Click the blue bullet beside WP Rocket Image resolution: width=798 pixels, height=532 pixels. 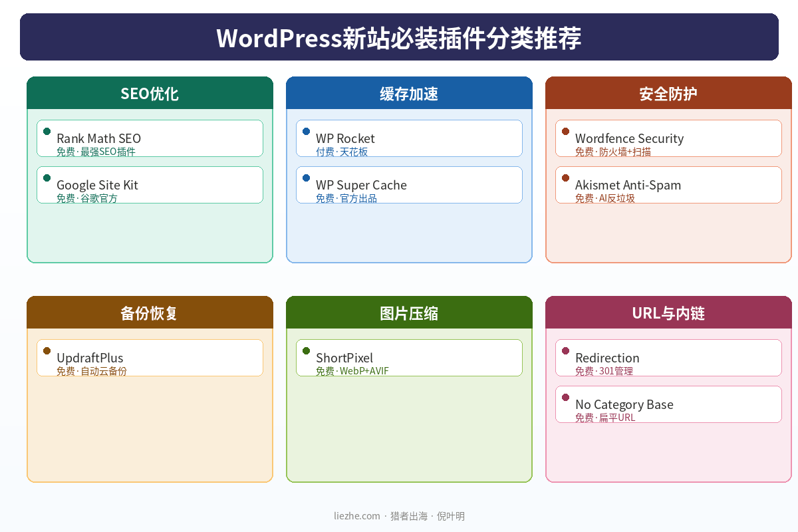pos(306,131)
